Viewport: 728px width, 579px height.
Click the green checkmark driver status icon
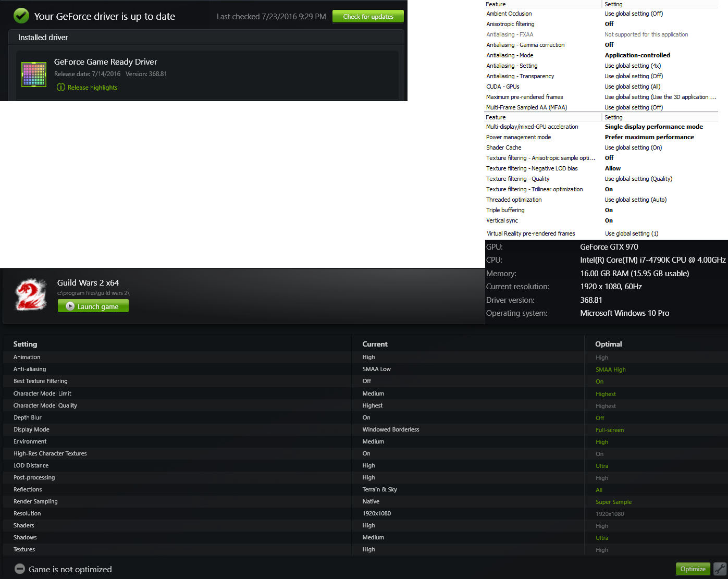pos(21,16)
